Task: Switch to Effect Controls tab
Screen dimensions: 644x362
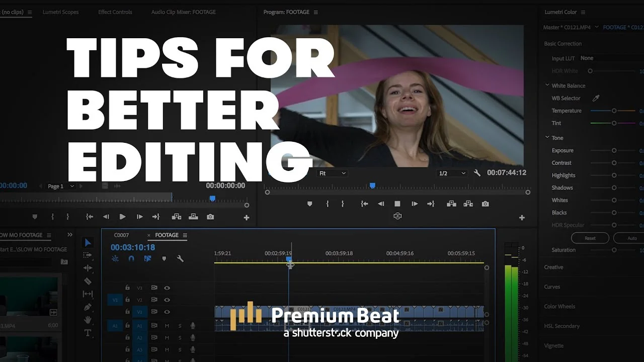Action: pyautogui.click(x=115, y=12)
